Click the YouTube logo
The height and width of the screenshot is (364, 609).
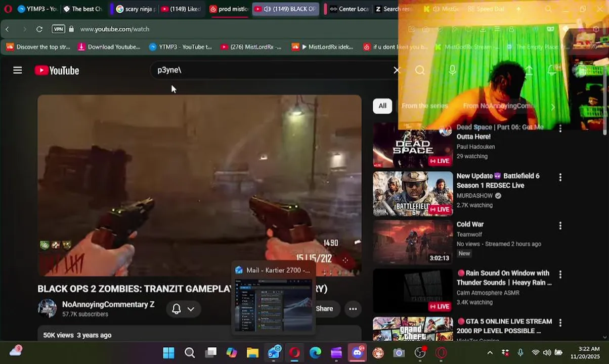(57, 70)
